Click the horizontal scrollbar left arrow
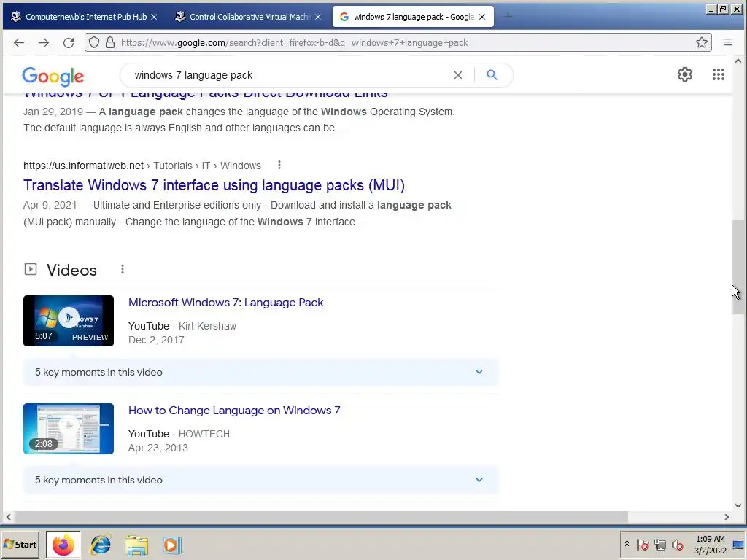The width and height of the screenshot is (747, 560). (x=8, y=517)
